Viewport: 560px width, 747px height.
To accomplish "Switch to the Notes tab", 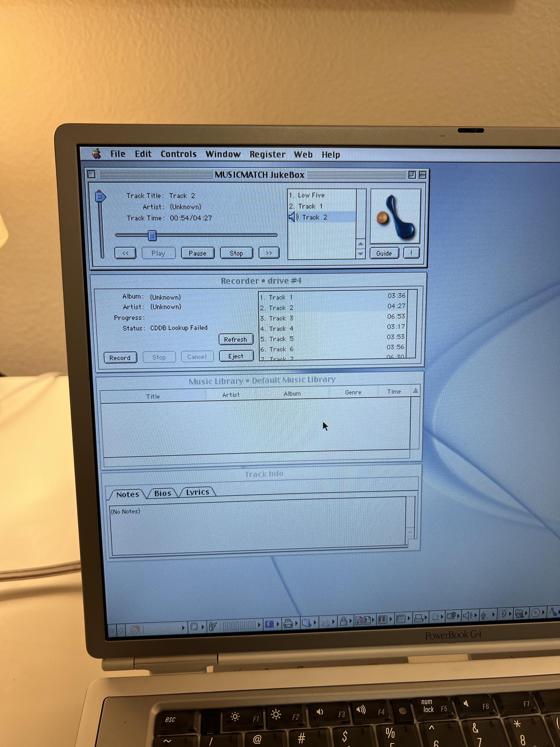I will tap(128, 494).
